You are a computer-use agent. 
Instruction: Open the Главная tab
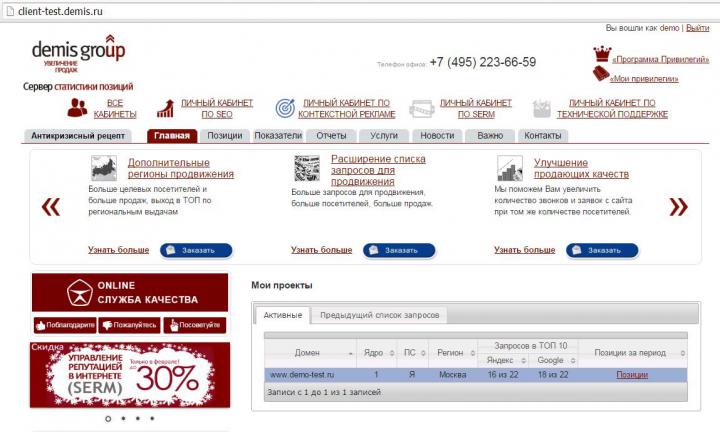coord(172,136)
